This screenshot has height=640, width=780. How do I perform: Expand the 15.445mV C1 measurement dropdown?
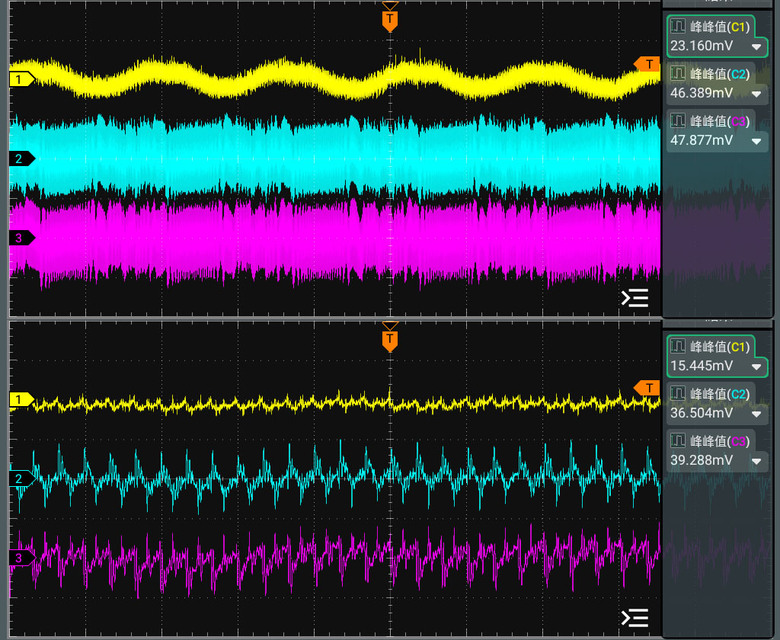coord(757,367)
